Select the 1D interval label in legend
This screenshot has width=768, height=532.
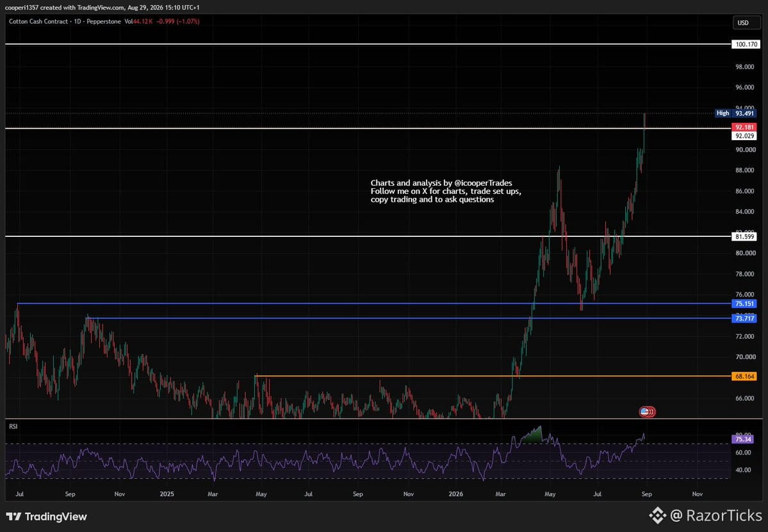(x=78, y=22)
